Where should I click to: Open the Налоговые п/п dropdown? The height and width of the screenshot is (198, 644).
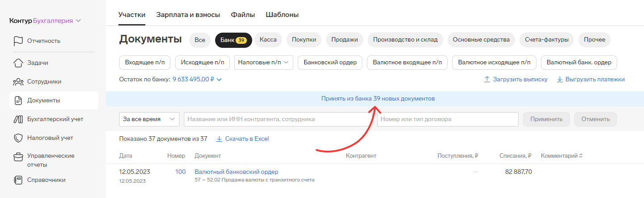point(263,63)
